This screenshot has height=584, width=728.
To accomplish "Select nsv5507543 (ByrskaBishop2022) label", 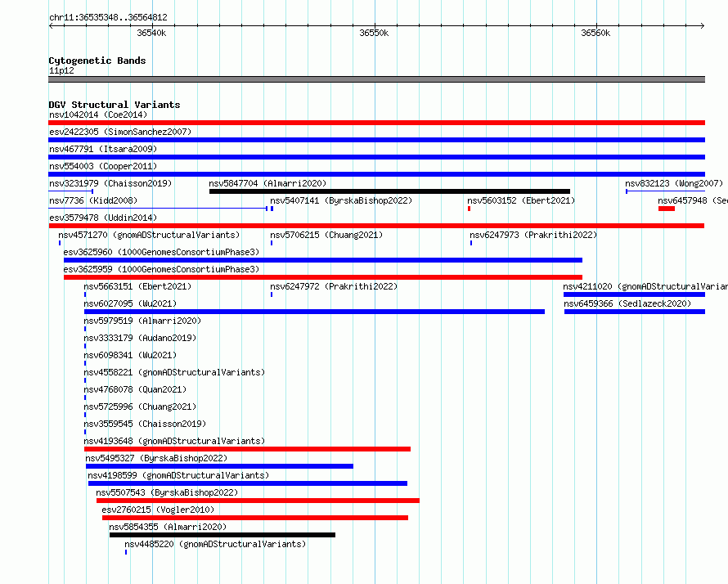I will coord(167,492).
